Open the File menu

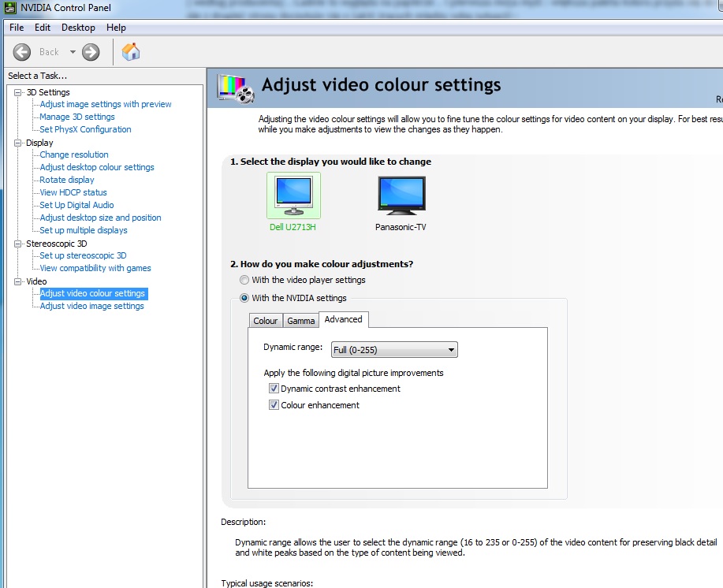pos(17,28)
